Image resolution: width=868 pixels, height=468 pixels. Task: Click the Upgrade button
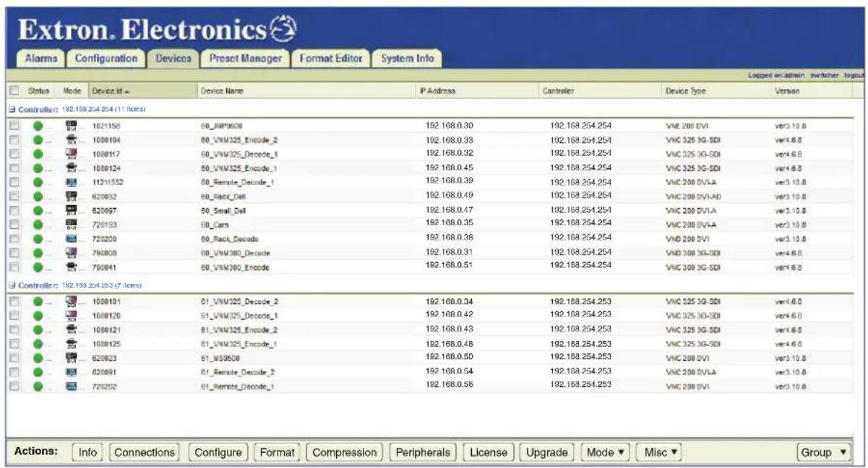click(546, 452)
